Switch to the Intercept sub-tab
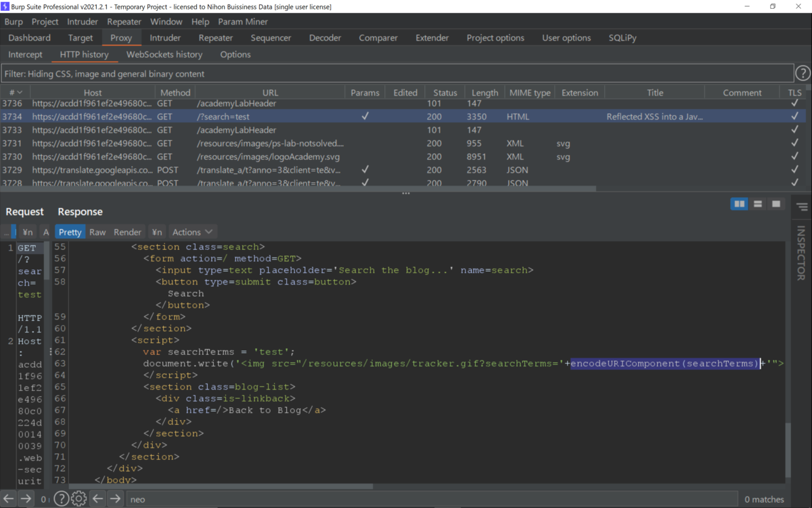The width and height of the screenshot is (812, 508). click(x=25, y=54)
